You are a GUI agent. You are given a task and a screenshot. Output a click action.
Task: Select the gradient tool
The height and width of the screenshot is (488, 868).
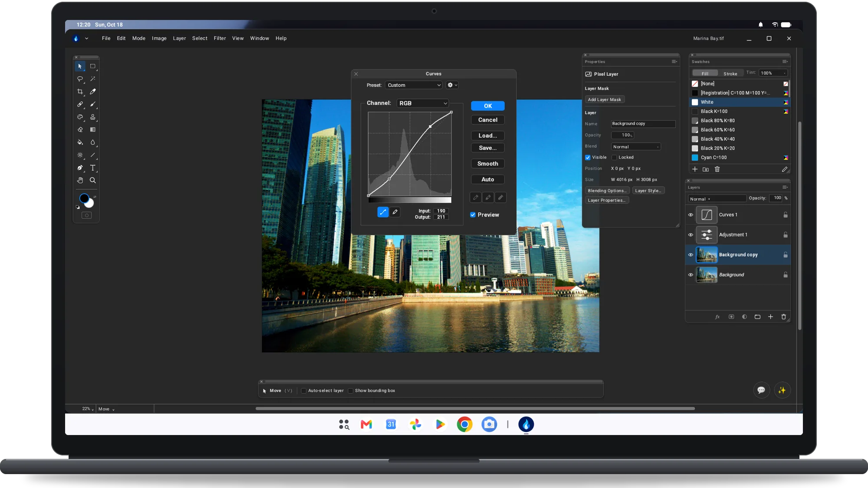point(92,129)
